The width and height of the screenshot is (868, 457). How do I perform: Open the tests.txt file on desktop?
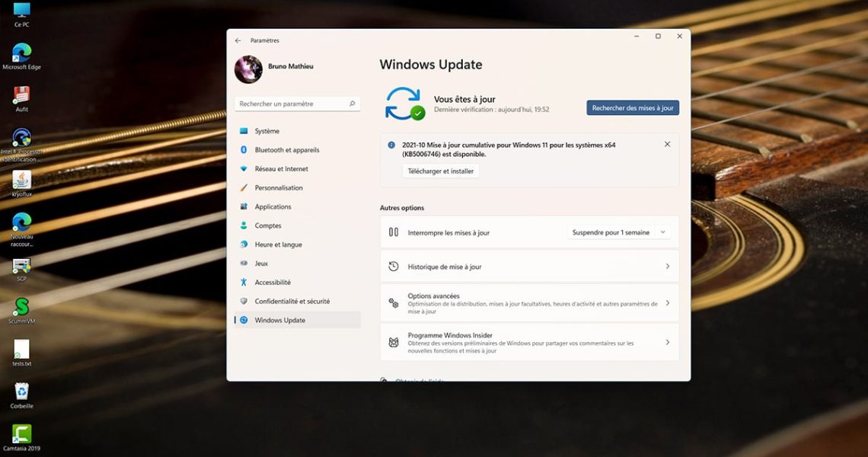pos(21,350)
